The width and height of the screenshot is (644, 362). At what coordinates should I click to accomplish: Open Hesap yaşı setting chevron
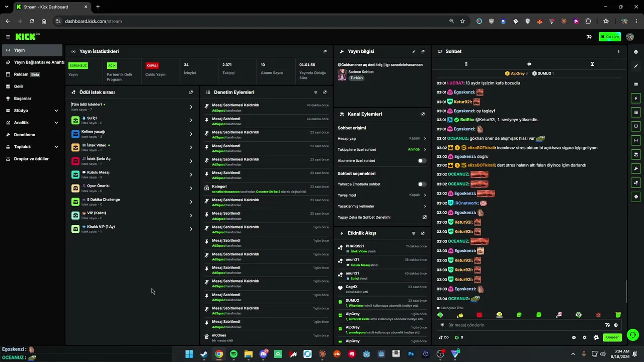(x=425, y=138)
